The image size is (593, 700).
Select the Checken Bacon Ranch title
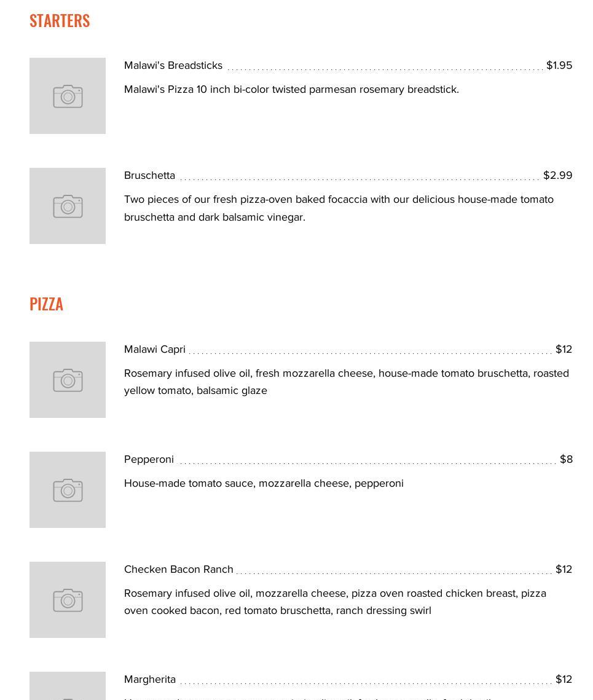pyautogui.click(x=179, y=569)
